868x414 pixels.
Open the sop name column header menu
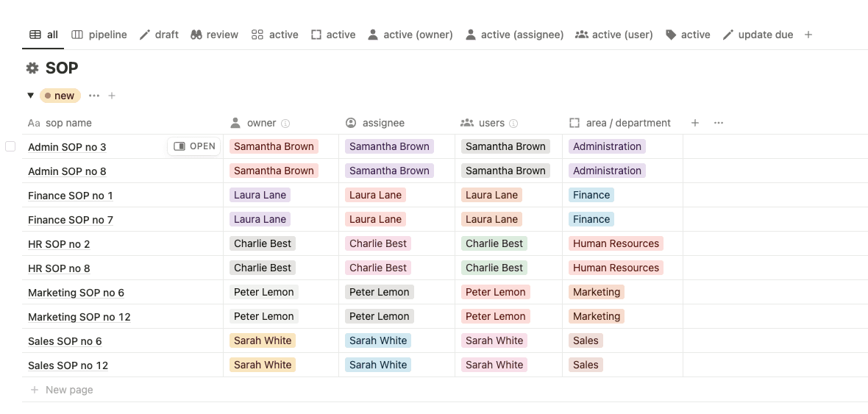click(60, 123)
